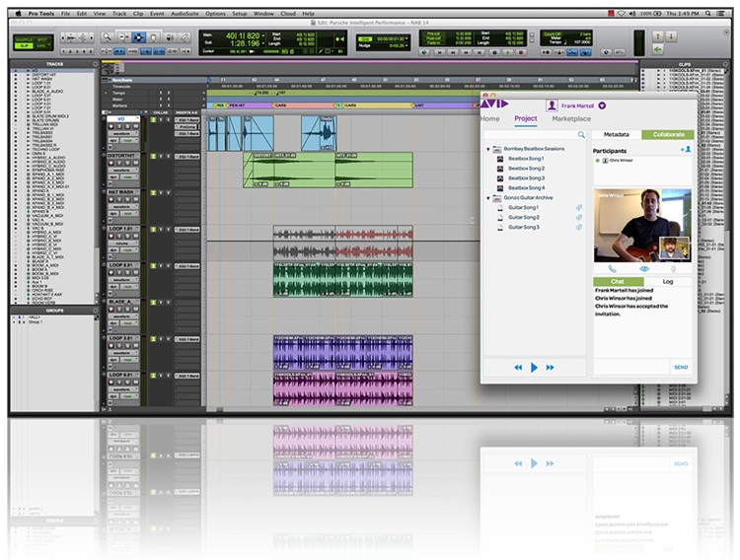Click the SEND chat button

point(680,366)
